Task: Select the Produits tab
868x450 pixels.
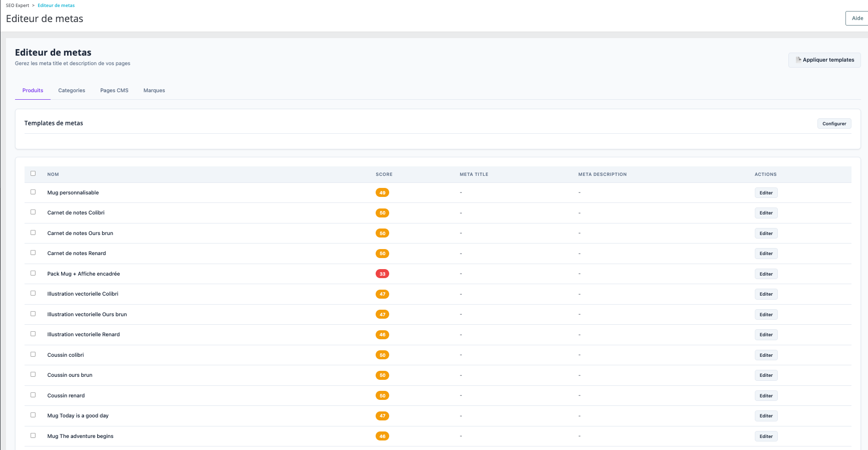Action: tap(33, 91)
